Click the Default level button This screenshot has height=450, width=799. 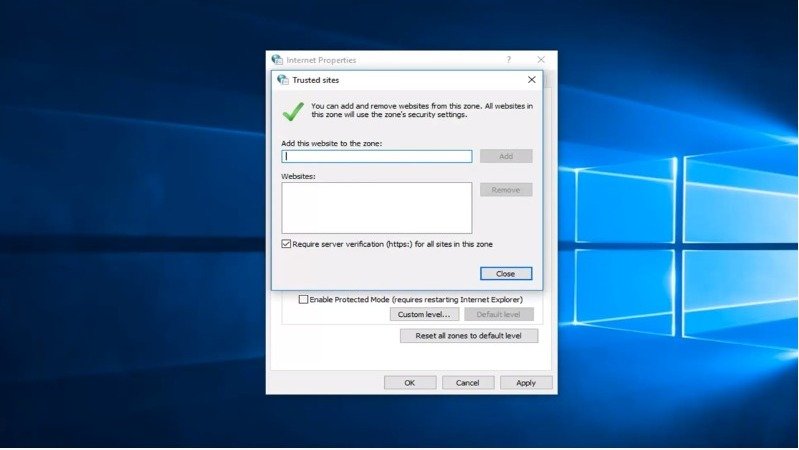498,314
